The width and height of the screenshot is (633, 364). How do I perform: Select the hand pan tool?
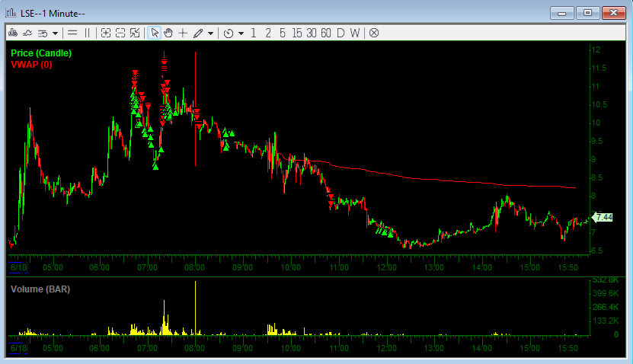point(168,33)
